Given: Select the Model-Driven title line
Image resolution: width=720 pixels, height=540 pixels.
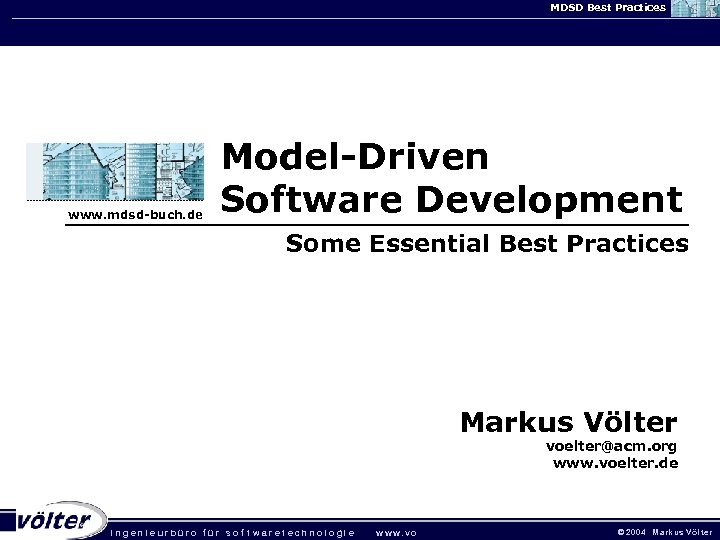Looking at the screenshot, I should (x=354, y=157).
